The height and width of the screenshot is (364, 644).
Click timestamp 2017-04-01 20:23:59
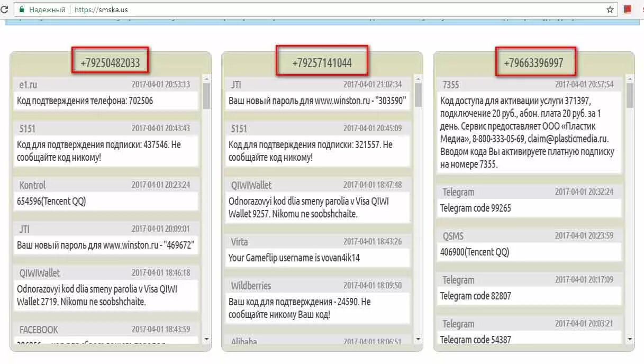click(x=584, y=235)
